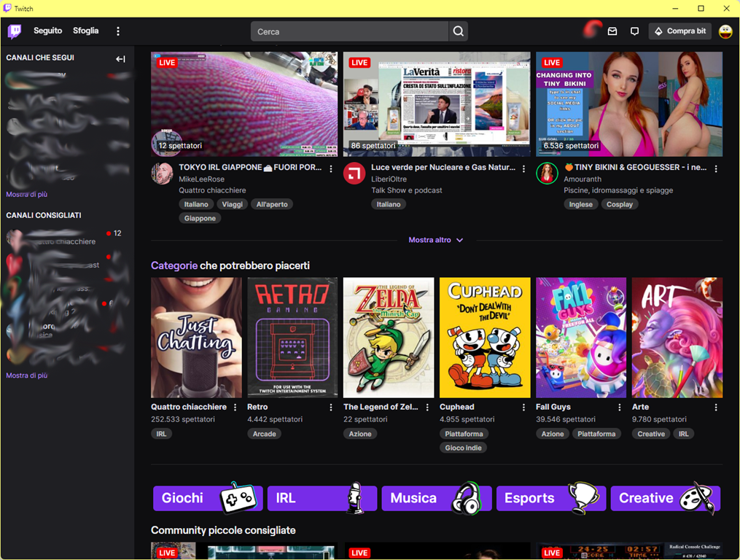Go to the Seguito tab

(x=47, y=31)
